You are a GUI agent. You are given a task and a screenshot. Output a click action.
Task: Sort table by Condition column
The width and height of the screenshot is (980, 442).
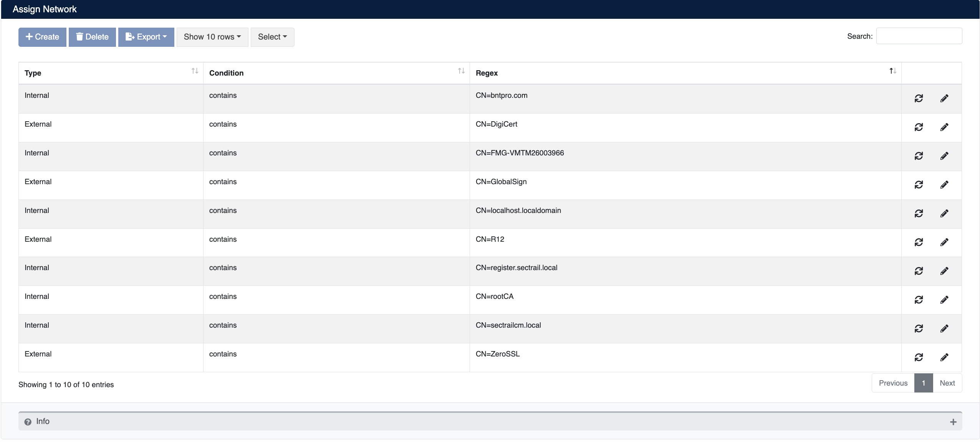(x=336, y=73)
